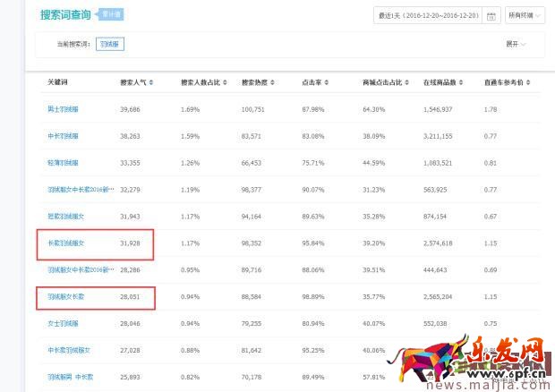Open the calendar date picker icon
This screenshot has width=555, height=392.
491,15
